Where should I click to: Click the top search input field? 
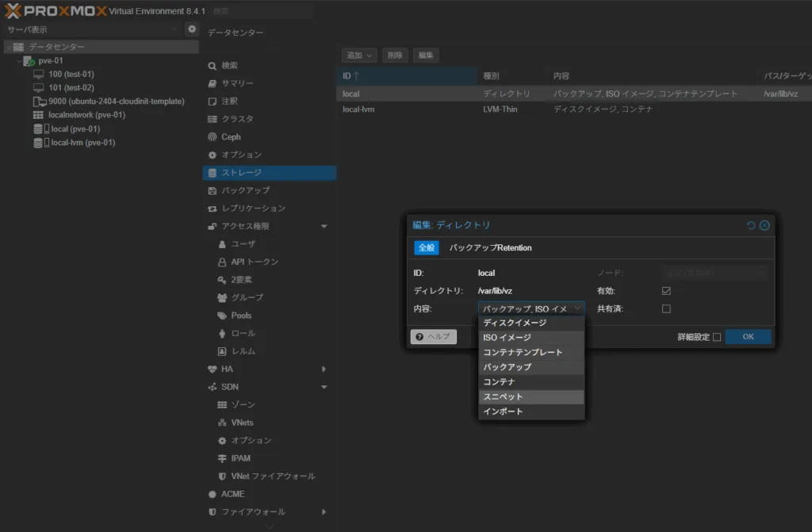point(262,11)
